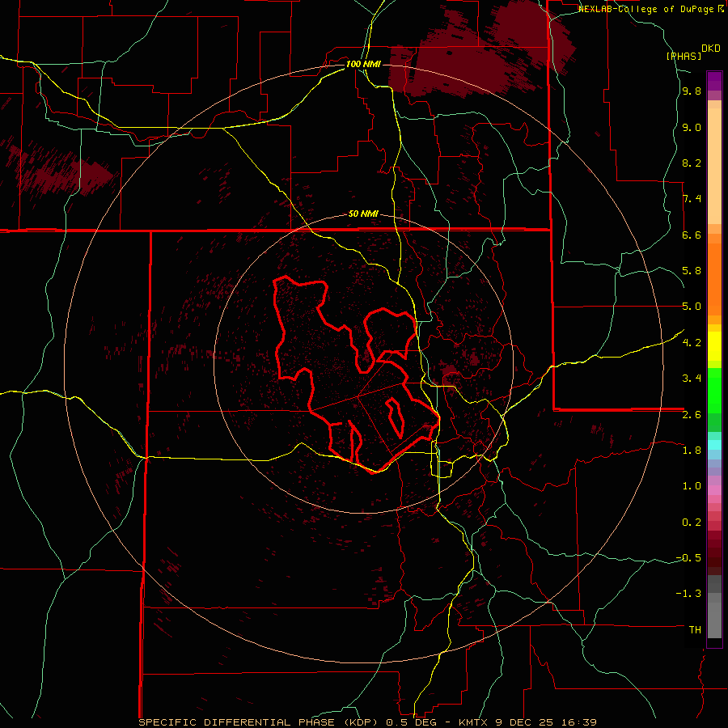The height and width of the screenshot is (728, 728).
Task: Click the 100 NMI range ring label
Action: point(363,64)
